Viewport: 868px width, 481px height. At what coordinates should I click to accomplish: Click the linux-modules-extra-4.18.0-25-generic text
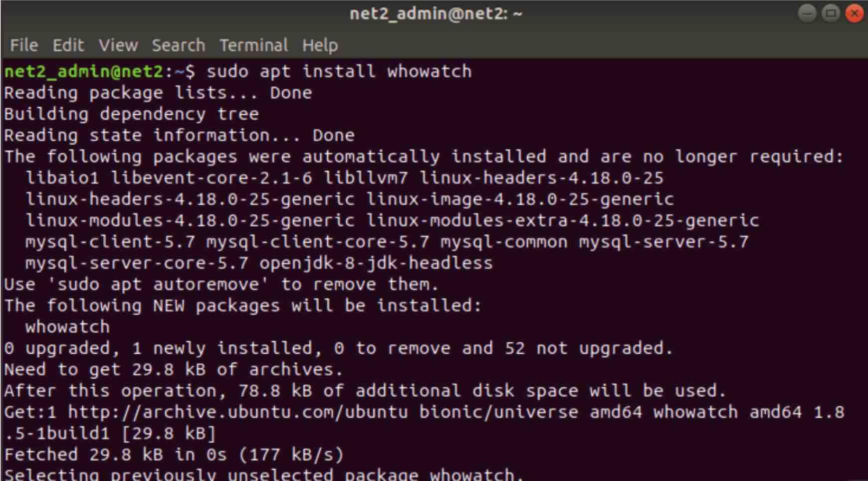pyautogui.click(x=563, y=221)
